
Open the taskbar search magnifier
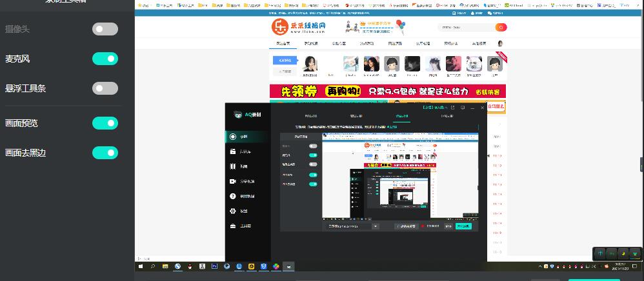(x=153, y=266)
